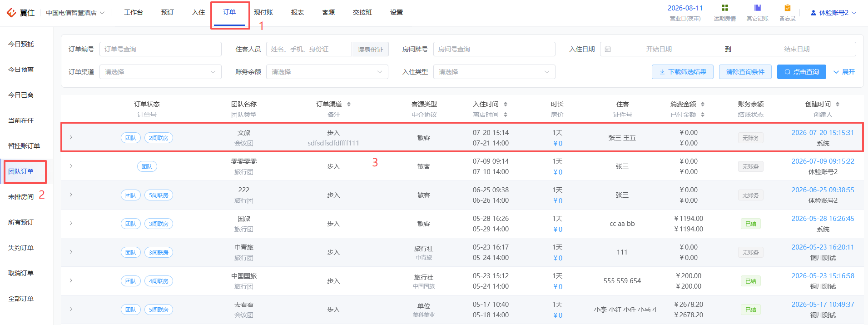Screen dimensions: 868x325
Task: Expand more filters with 展开
Action: coord(844,72)
